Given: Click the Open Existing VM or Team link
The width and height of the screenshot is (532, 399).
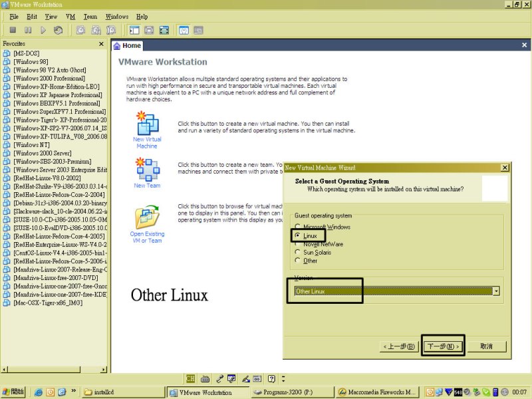Looking at the screenshot, I should pos(147,237).
